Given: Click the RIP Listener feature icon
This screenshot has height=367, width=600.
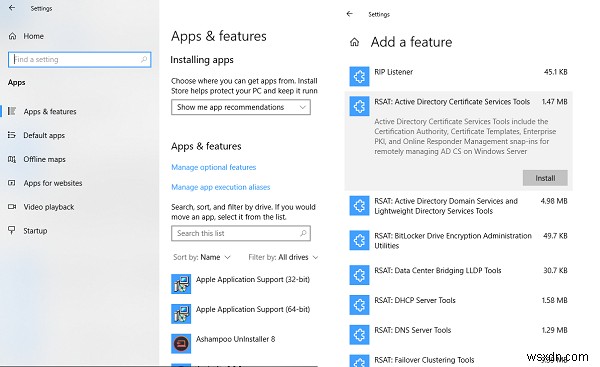Looking at the screenshot, I should coord(359,76).
